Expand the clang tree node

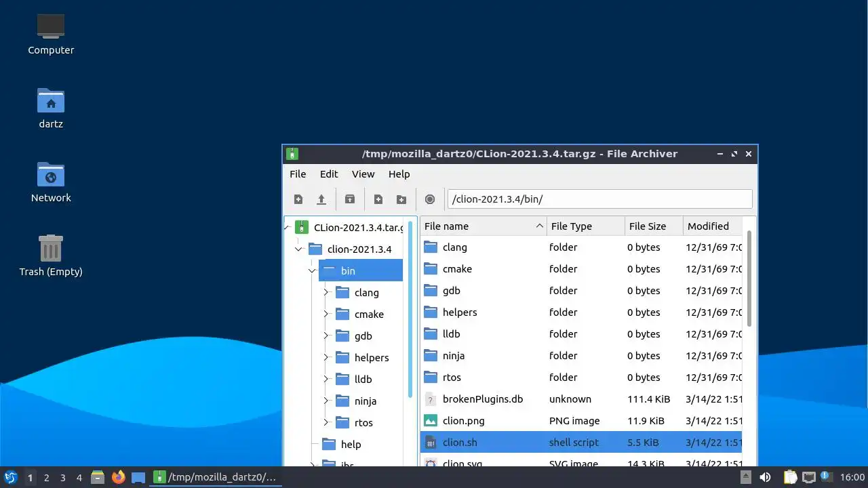325,293
